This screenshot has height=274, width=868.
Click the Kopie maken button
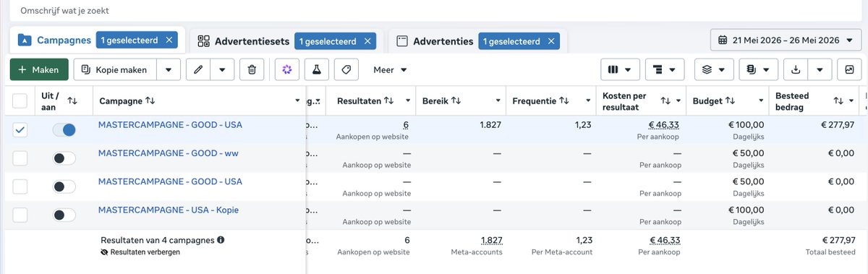(115, 70)
